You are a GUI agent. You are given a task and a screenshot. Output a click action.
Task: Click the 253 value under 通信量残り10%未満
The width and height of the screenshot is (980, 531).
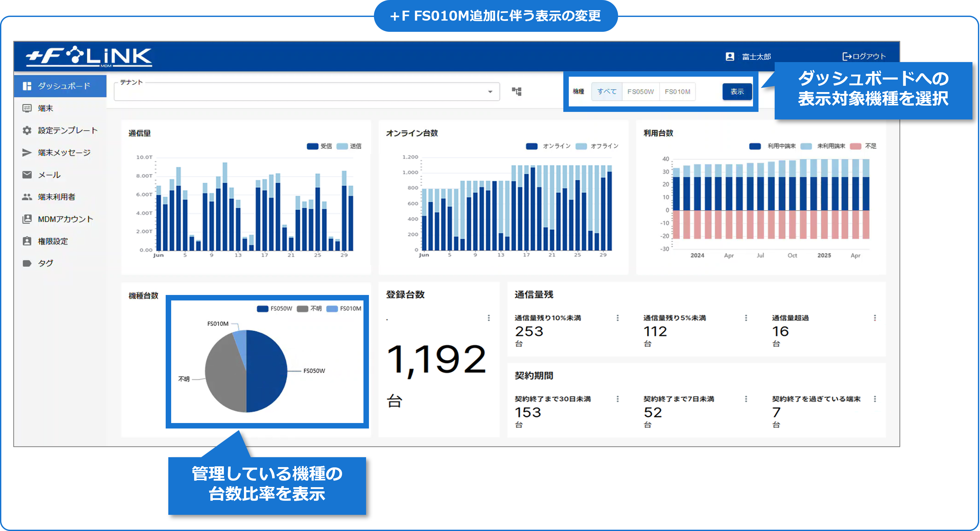point(529,331)
